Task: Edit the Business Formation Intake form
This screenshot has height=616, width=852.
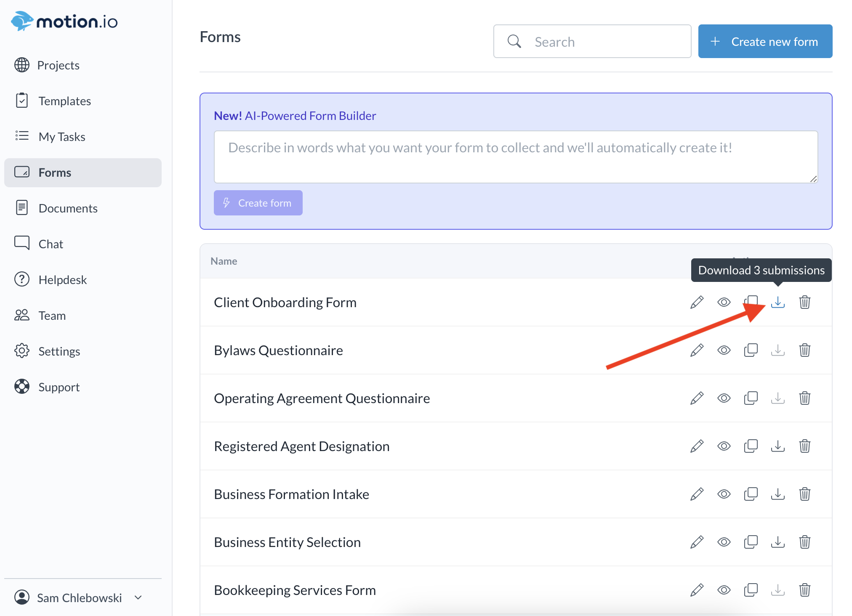Action: 697,494
